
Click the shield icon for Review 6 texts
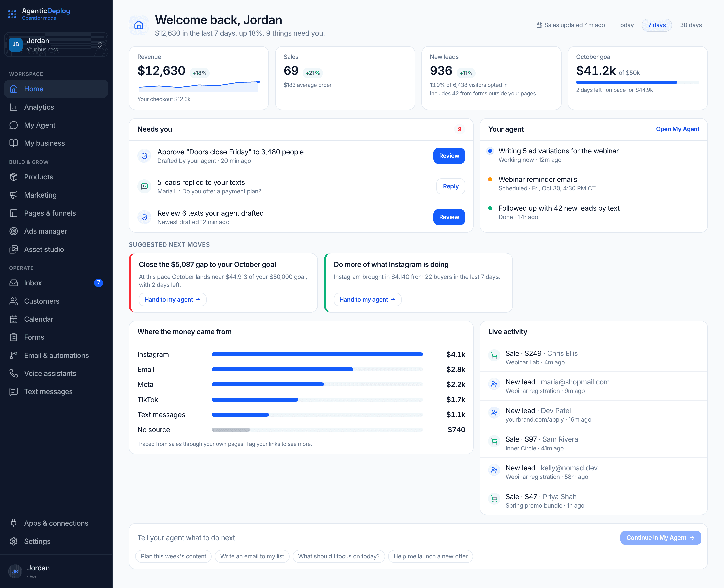(144, 217)
